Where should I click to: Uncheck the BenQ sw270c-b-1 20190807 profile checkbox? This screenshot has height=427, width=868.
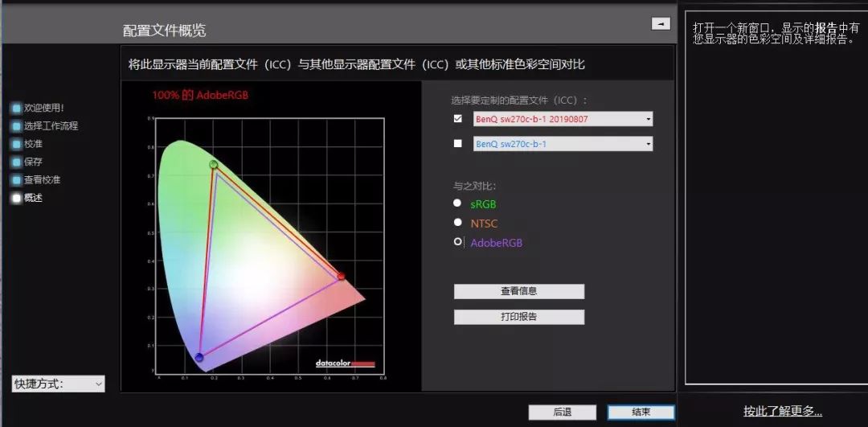point(458,119)
